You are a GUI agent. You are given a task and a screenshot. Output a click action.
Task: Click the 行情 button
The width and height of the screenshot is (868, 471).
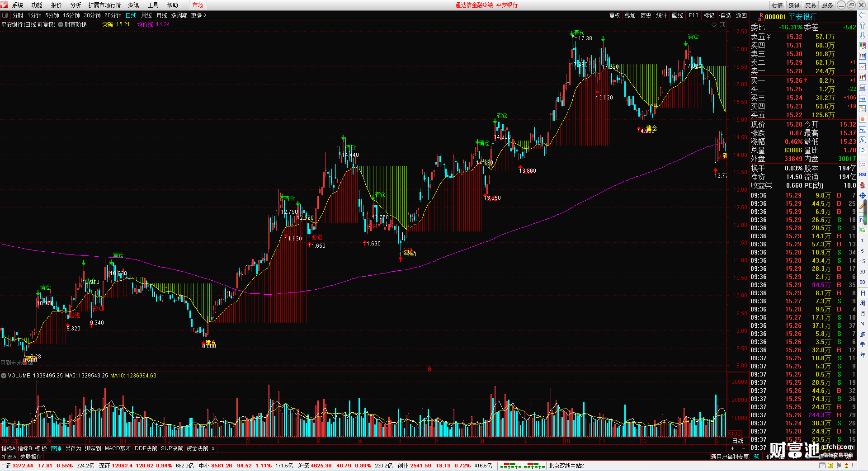pos(778,5)
